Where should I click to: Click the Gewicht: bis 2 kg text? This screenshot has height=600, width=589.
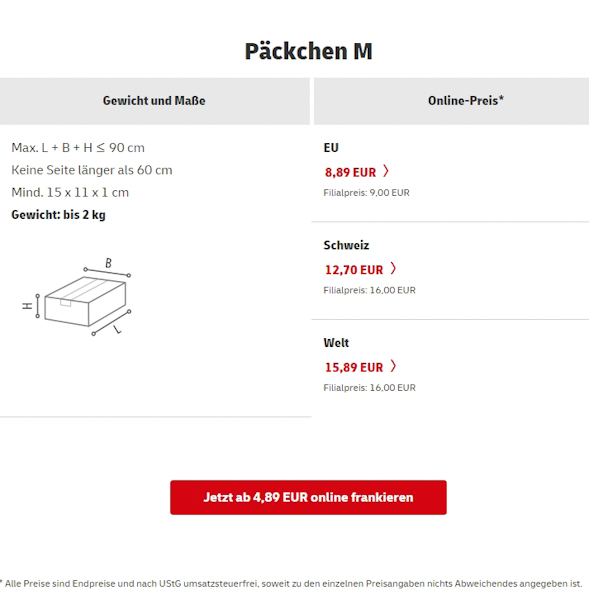(59, 215)
